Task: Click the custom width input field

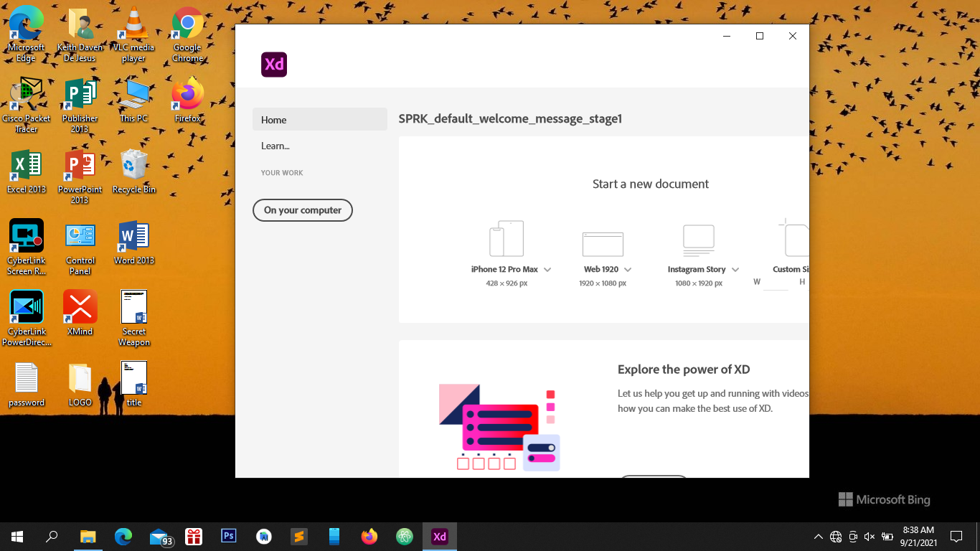Action: [x=776, y=283]
